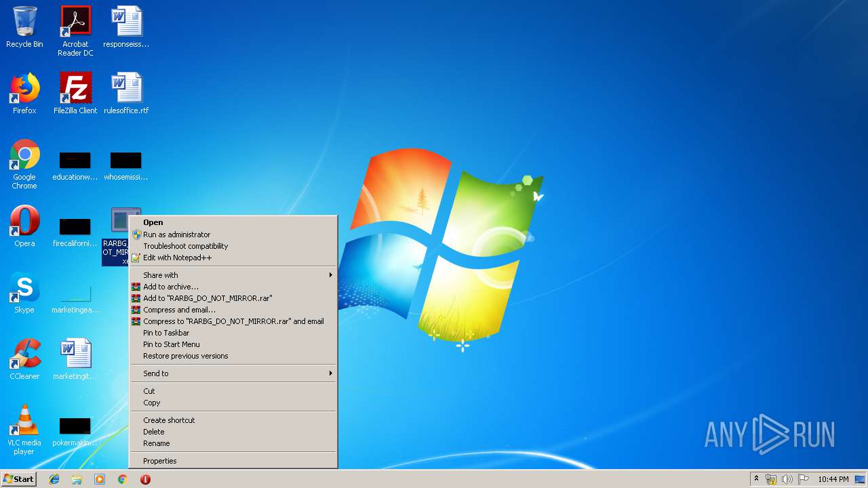Select the marketingea desktop file icon
This screenshot has height=488, width=868.
click(75, 298)
